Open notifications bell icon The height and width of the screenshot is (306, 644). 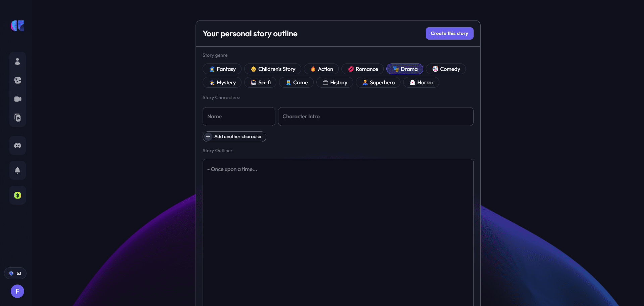[17, 170]
